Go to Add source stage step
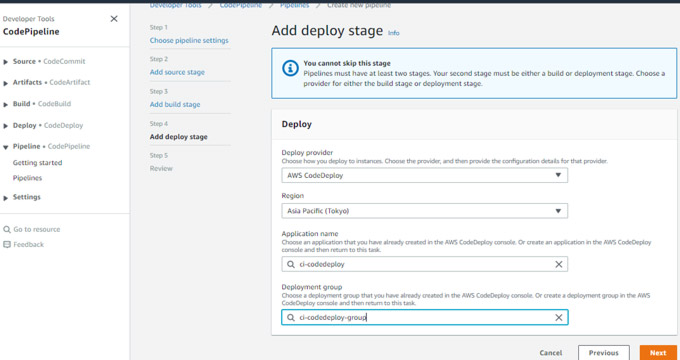Viewport: 680px width, 360px height. tap(177, 72)
